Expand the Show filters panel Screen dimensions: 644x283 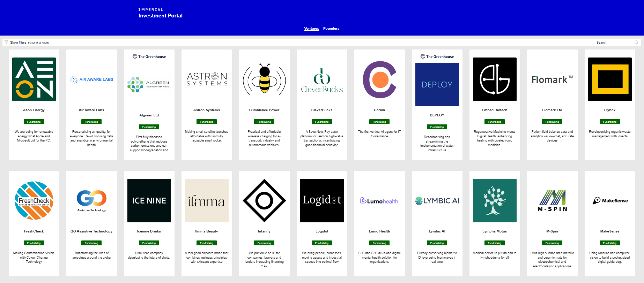click(18, 43)
